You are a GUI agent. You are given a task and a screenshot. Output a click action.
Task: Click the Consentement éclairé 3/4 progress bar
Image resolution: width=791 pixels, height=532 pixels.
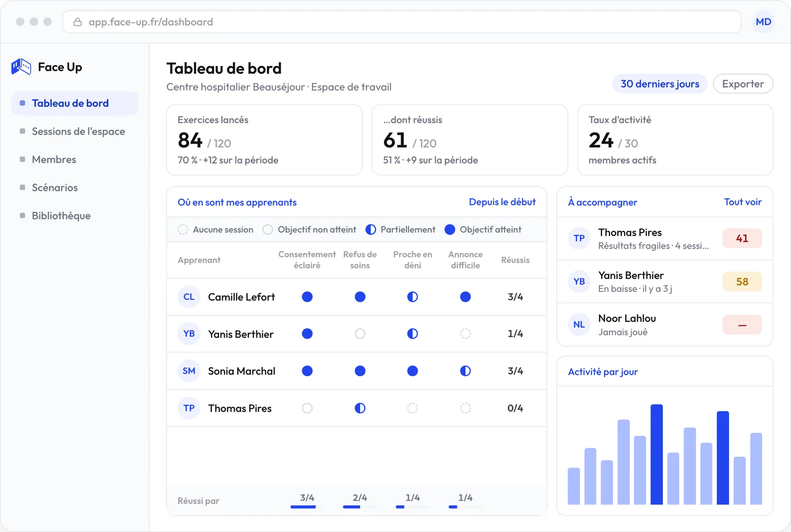307,507
